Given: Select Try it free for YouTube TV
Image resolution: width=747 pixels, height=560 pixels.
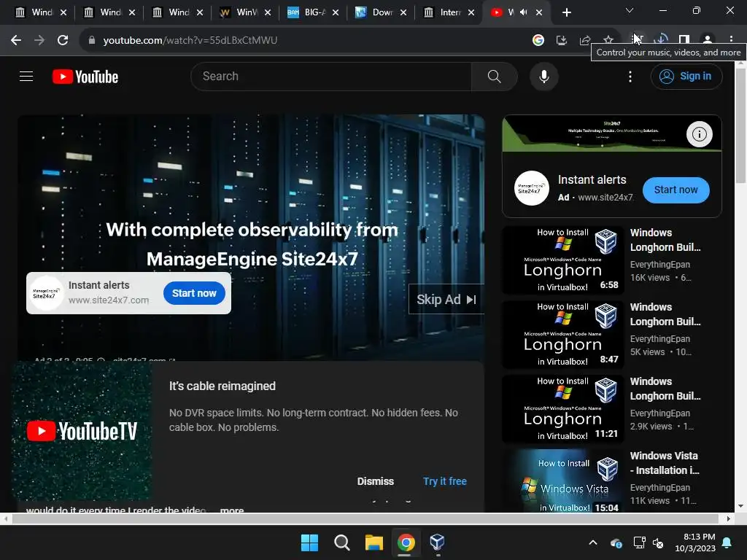Looking at the screenshot, I should pyautogui.click(x=444, y=481).
